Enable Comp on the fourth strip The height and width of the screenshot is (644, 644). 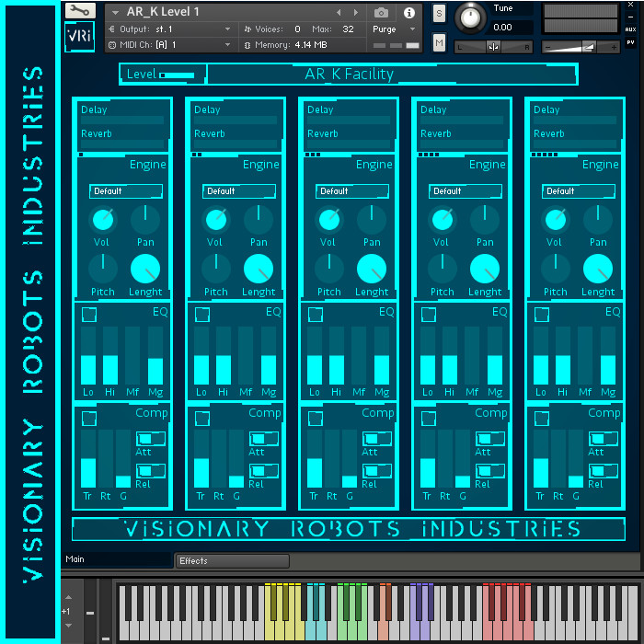click(x=429, y=418)
